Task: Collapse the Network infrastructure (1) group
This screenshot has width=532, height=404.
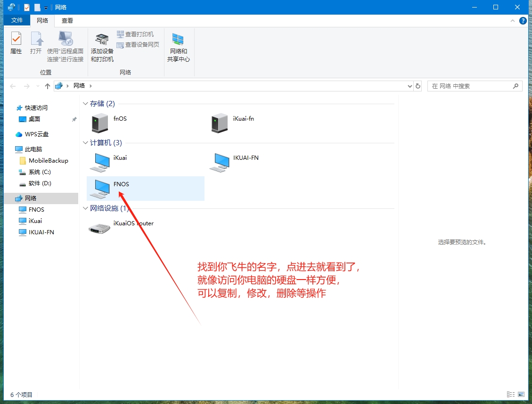Action: (85, 208)
